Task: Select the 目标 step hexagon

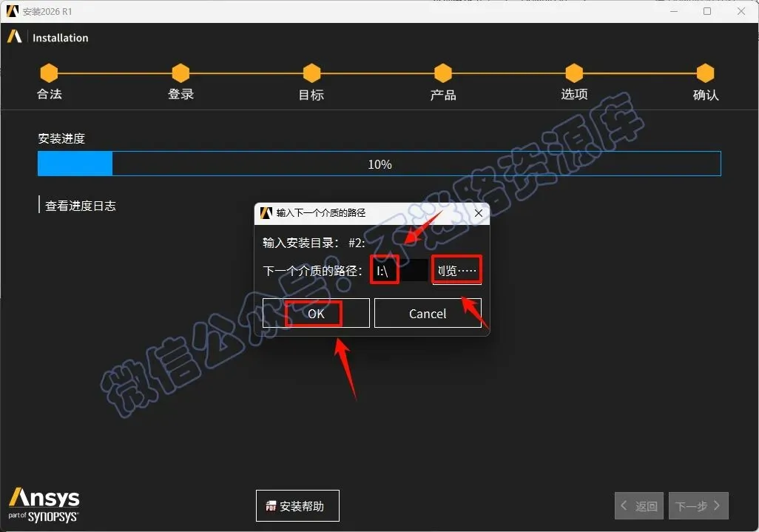Action: 311,73
